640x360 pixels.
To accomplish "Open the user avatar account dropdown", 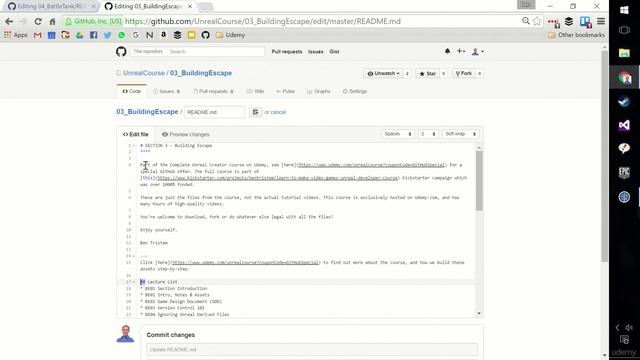I will pos(478,51).
